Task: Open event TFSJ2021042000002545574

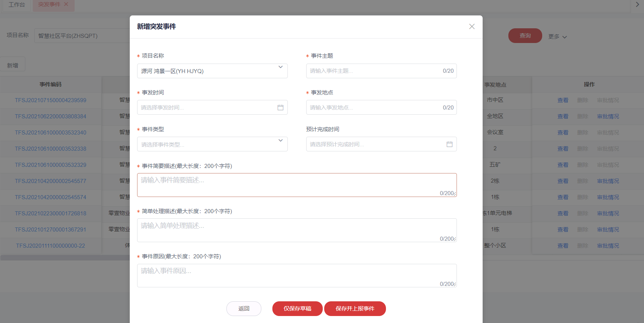Action: [51, 197]
